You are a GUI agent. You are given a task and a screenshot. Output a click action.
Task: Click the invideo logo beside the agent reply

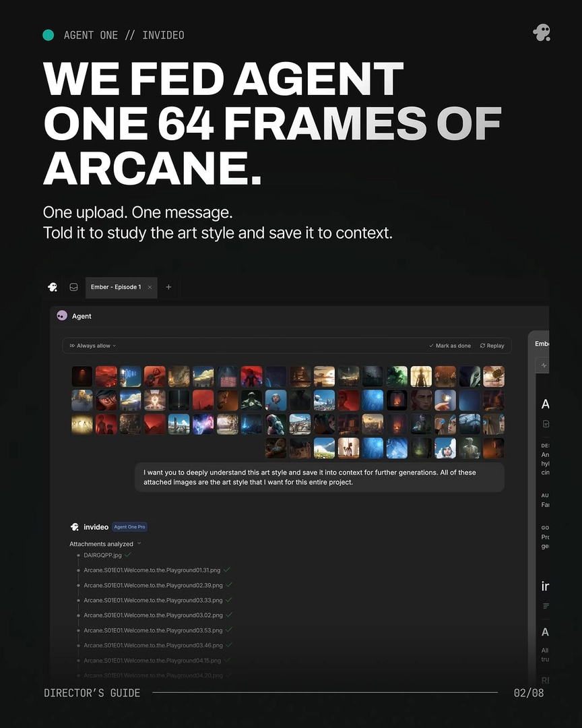tap(74, 527)
